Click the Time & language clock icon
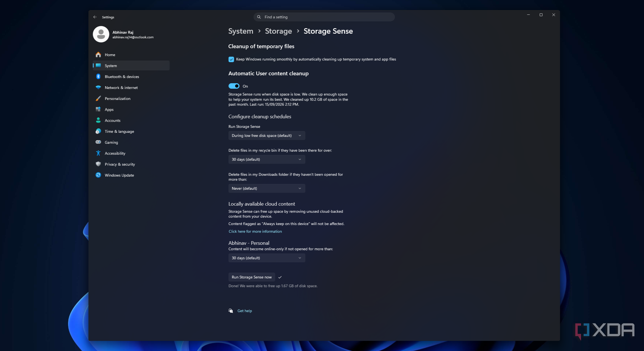644x351 pixels. [98, 131]
